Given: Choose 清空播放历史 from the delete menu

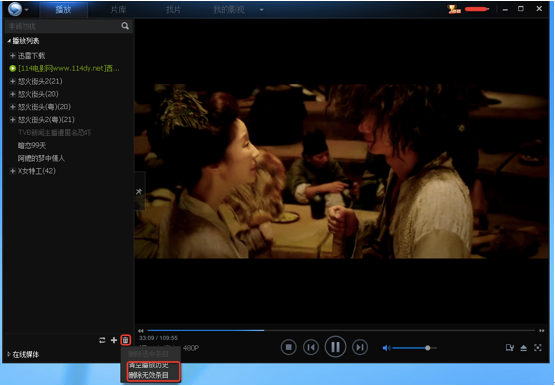Looking at the screenshot, I should pyautogui.click(x=148, y=365).
